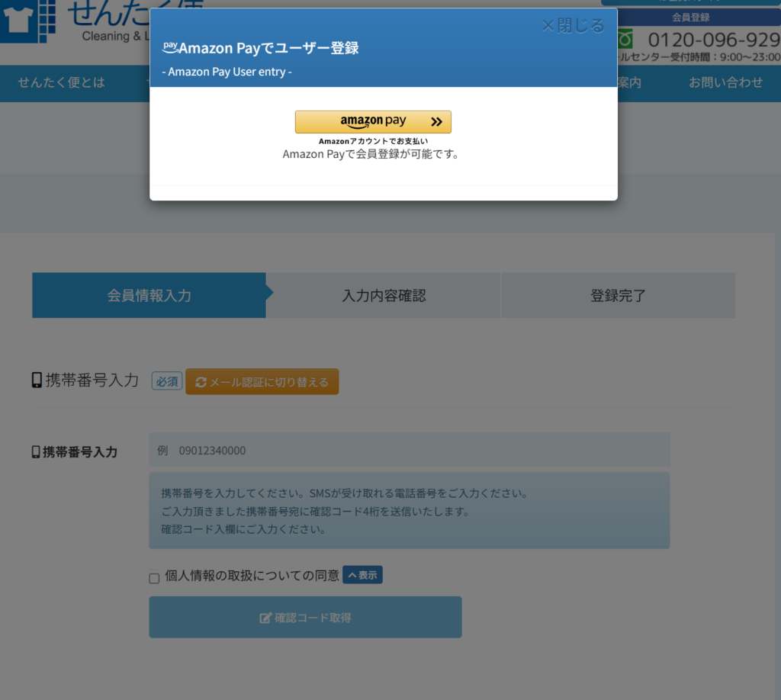Switch to email verification with メール認証に切り替える
The width and height of the screenshot is (781, 700).
pos(262,381)
